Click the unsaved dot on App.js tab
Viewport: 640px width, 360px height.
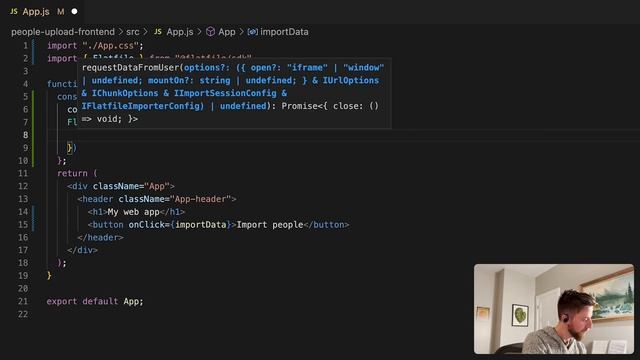click(74, 11)
